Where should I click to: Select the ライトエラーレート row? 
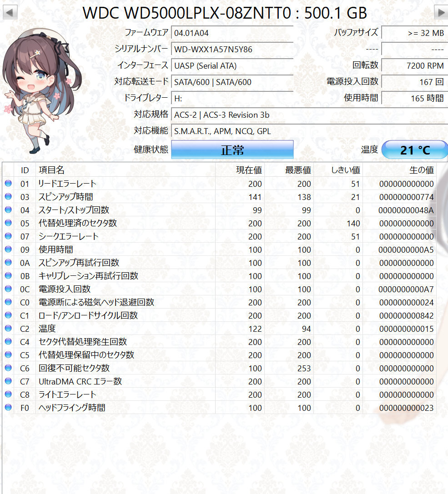(x=219, y=394)
